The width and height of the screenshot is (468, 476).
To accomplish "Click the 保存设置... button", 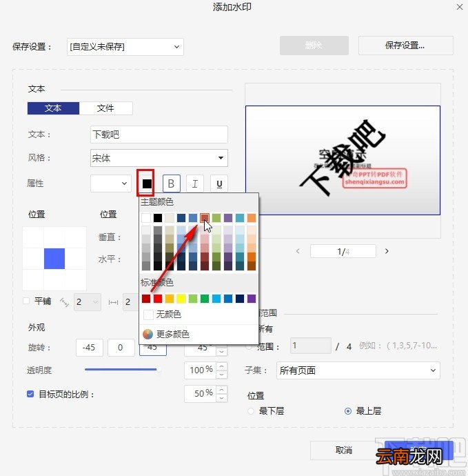I will [405, 46].
